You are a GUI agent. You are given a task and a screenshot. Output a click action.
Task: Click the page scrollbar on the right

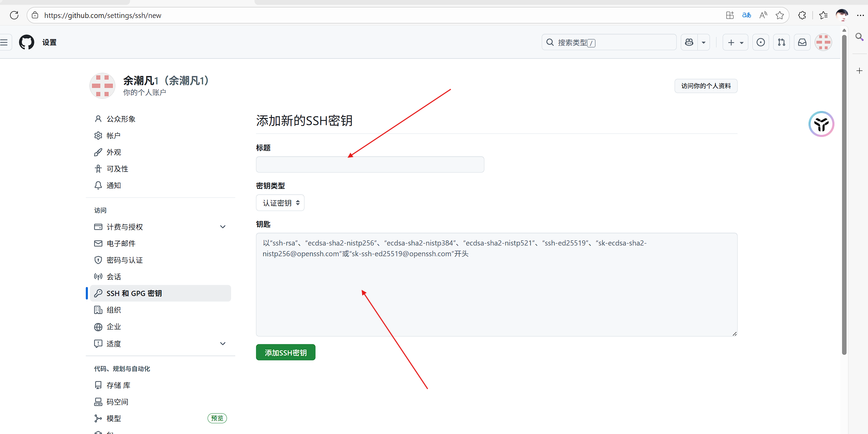[x=844, y=190]
